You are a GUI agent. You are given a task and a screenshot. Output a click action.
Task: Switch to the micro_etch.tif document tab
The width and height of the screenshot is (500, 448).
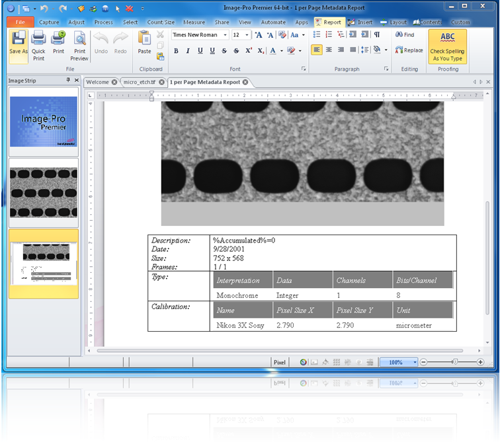click(x=140, y=82)
